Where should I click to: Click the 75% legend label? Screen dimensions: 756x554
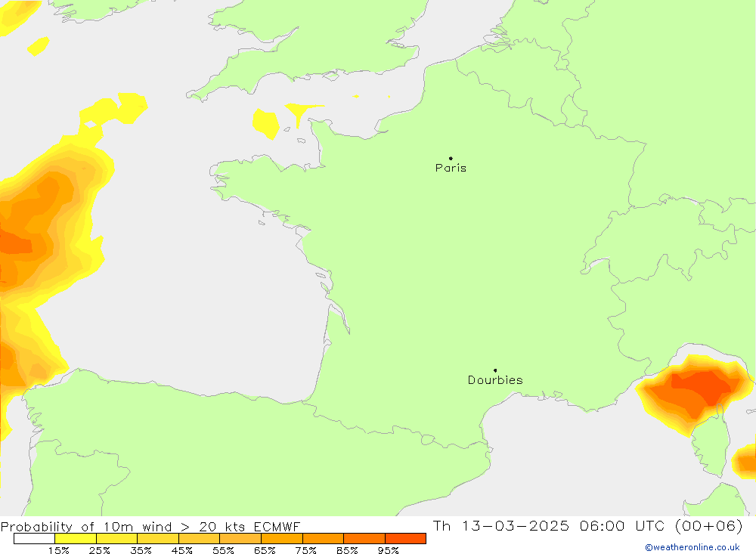tap(305, 550)
